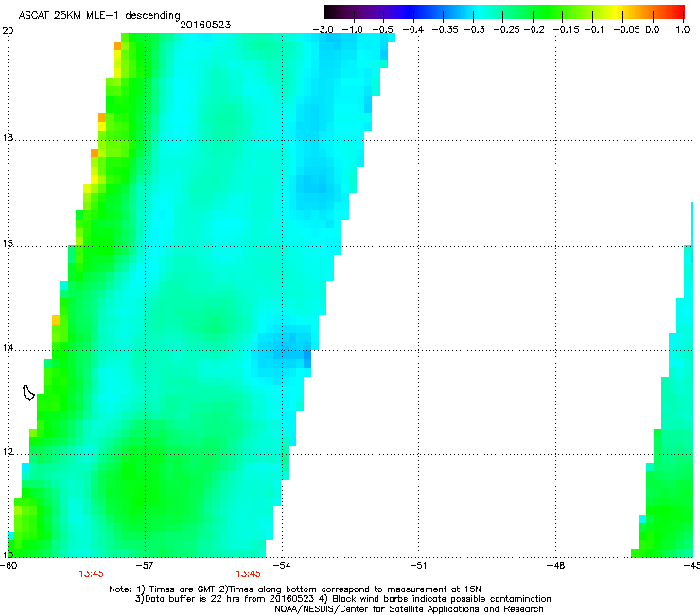700x615 pixels.
Task: Click the black island outline near 13N
Action: [28, 393]
